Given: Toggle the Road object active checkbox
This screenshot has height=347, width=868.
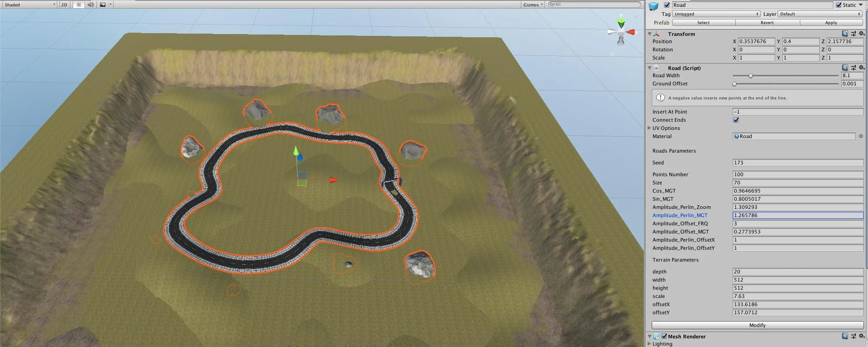Looking at the screenshot, I should [x=667, y=5].
